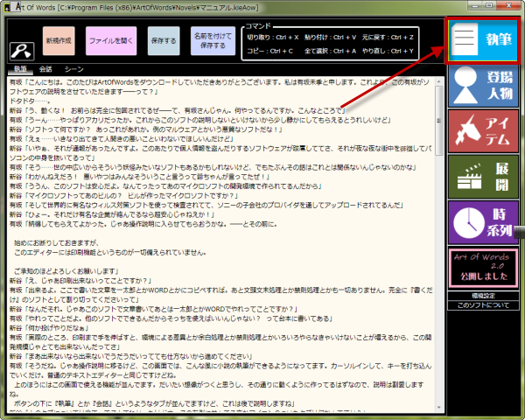This screenshot has width=525, height=420.
Task: Click the Art Of Words 2.0 banner
Action: point(484,263)
